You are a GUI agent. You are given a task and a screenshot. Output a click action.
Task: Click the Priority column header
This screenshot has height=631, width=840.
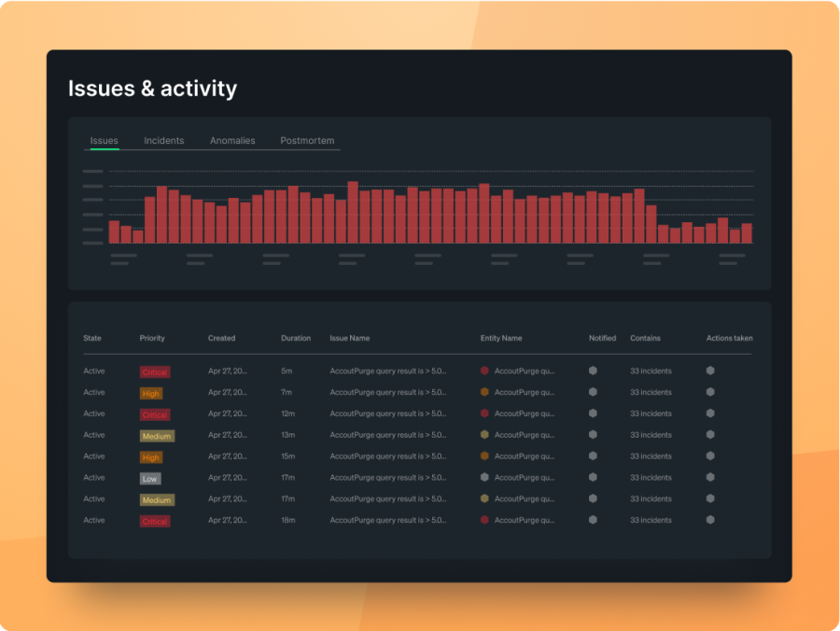click(x=152, y=338)
